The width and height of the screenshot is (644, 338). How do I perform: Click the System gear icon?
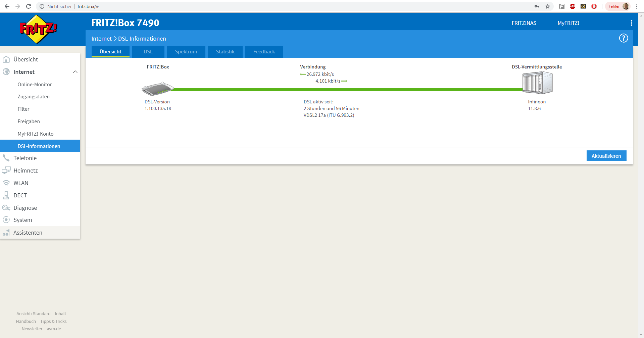point(6,220)
